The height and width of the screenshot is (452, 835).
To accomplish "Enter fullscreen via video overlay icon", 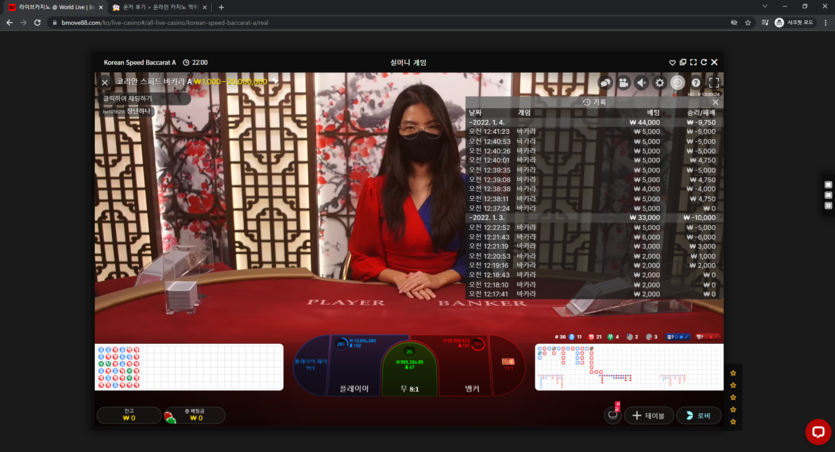I will (x=714, y=83).
